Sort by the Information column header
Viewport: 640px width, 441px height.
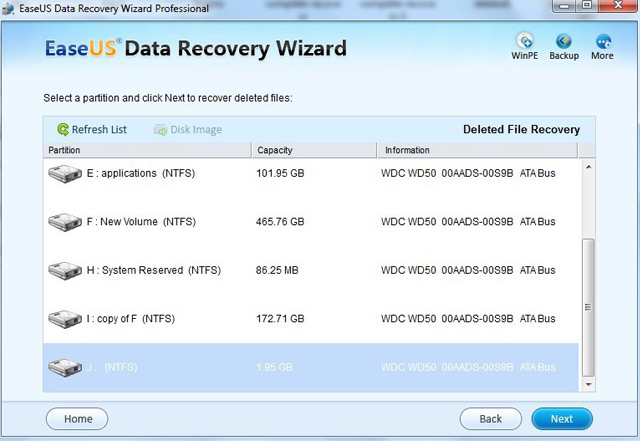click(x=477, y=150)
